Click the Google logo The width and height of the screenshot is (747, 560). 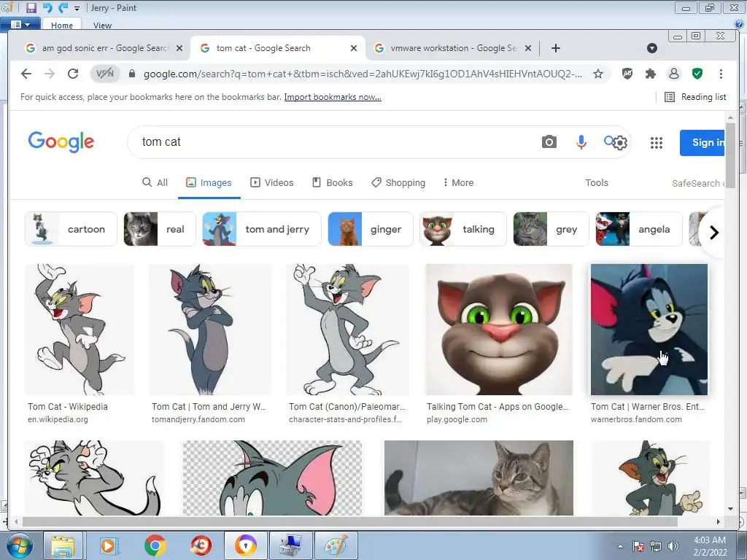[x=61, y=142]
